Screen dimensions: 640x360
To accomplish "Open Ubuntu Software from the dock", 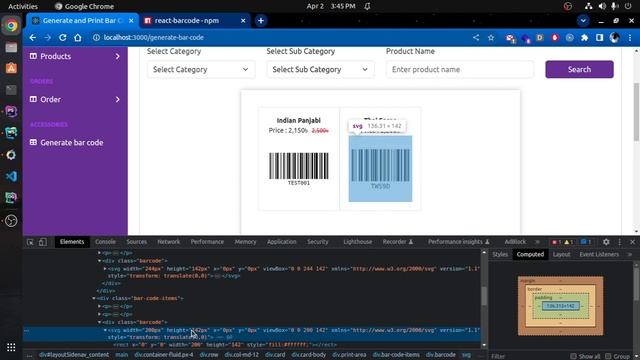I will (11, 69).
